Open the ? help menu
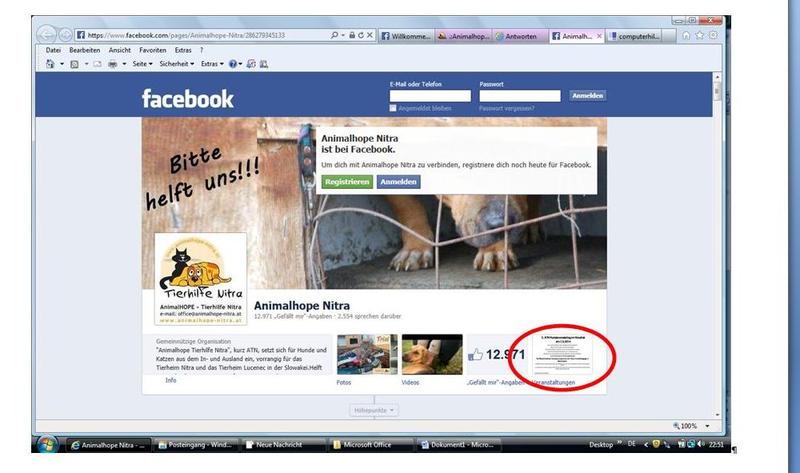Image resolution: width=800 pixels, height=473 pixels. [202, 50]
